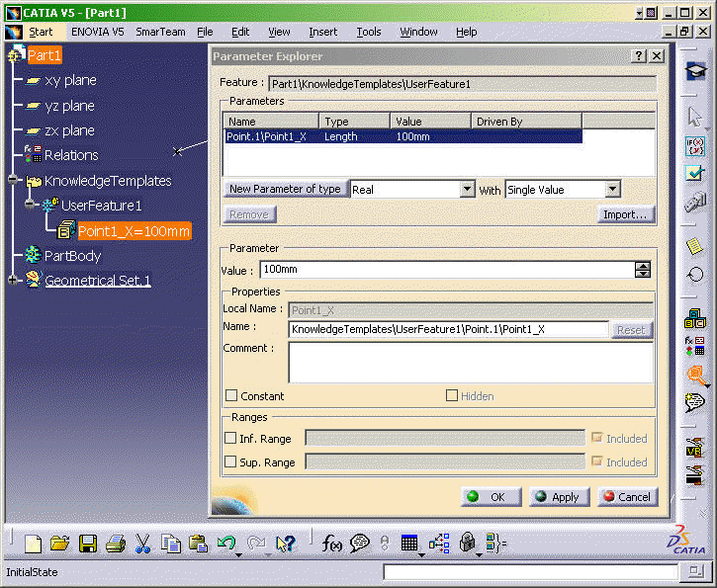
Task: Click the Import... button
Action: tap(625, 214)
